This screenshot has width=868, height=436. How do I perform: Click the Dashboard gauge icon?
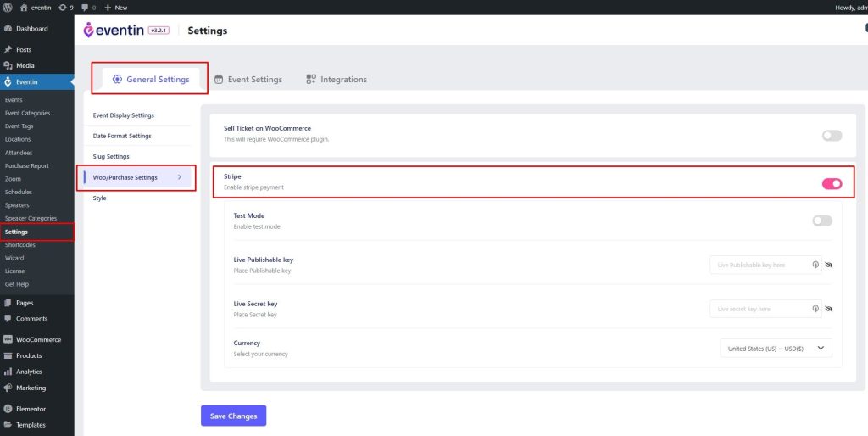pyautogui.click(x=8, y=29)
